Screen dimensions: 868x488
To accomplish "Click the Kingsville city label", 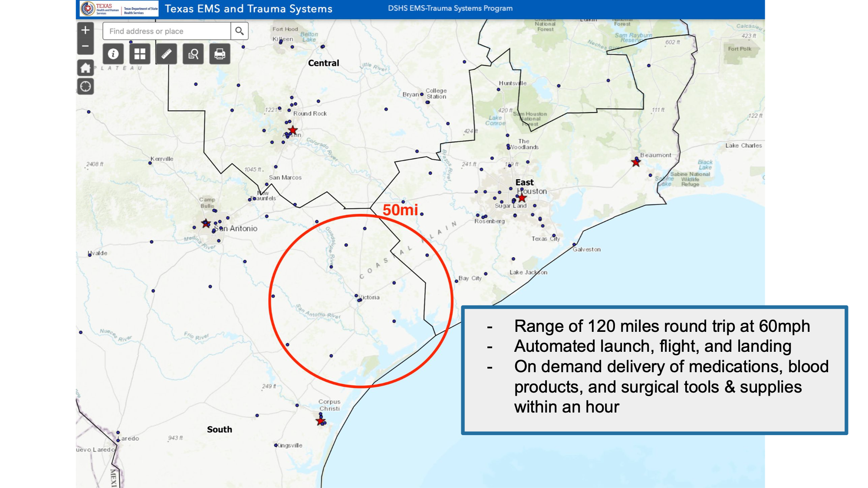I will click(x=290, y=445).
